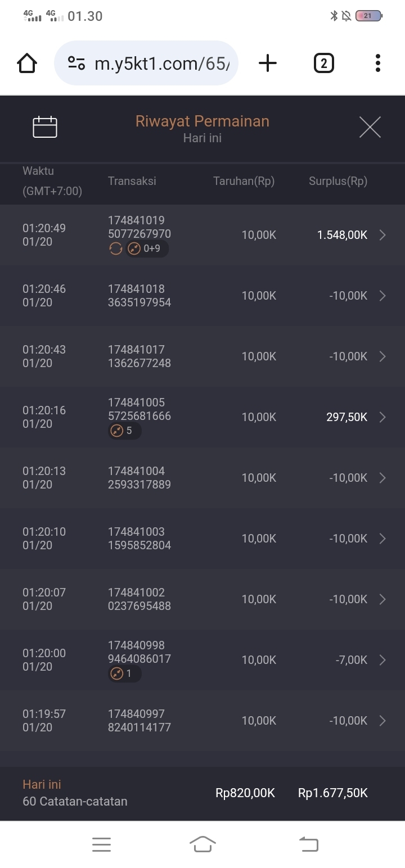Open the browser three-dot menu

pyautogui.click(x=378, y=63)
